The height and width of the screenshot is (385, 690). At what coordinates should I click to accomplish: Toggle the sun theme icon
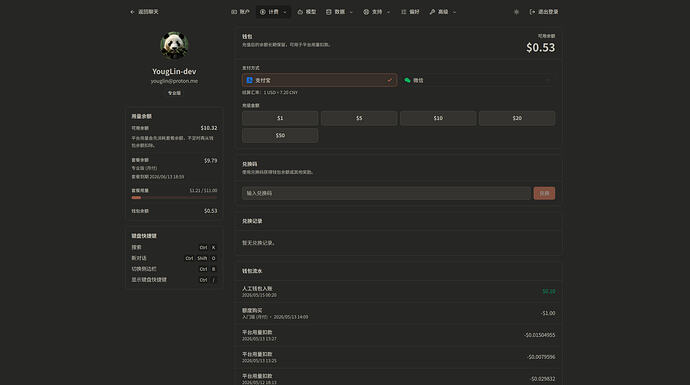click(x=516, y=12)
